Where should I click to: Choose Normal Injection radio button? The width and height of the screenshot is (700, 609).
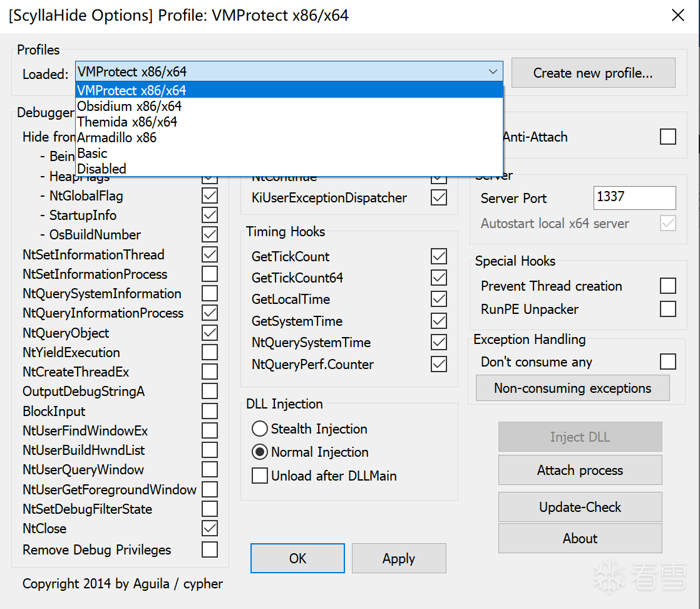[x=260, y=452]
